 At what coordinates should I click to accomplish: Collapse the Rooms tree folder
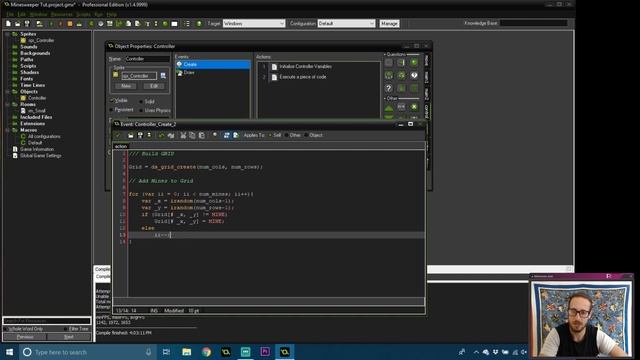[7, 104]
